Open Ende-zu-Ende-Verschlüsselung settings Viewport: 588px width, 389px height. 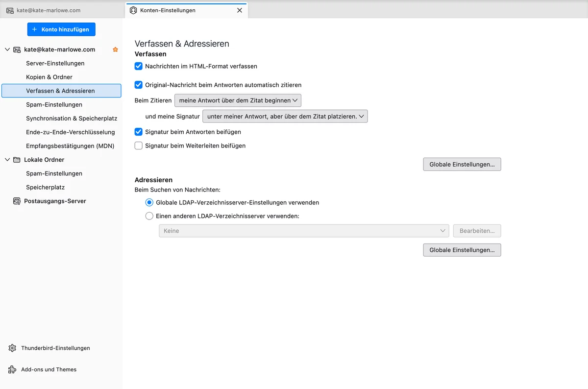click(x=71, y=132)
